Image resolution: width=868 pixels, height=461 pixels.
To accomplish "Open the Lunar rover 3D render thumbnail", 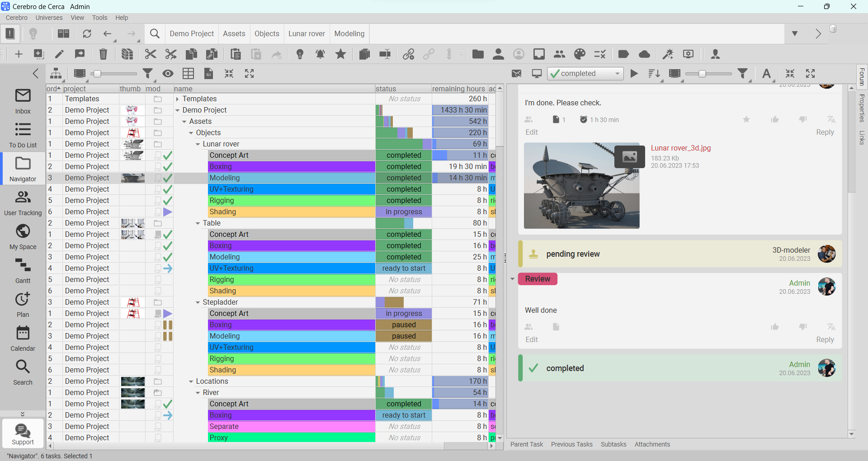I will [x=581, y=186].
